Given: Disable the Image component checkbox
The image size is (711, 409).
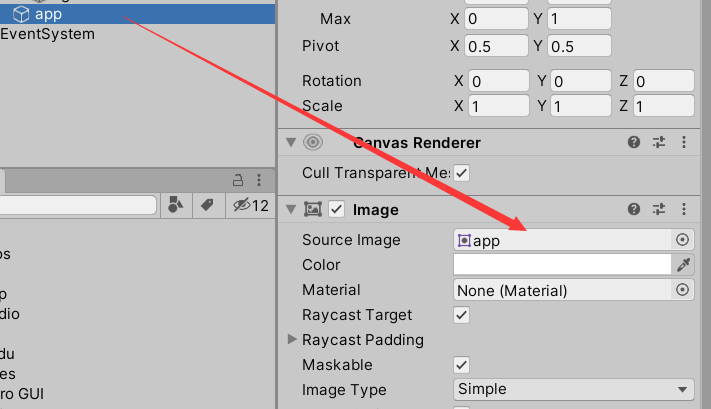Looking at the screenshot, I should [x=336, y=209].
